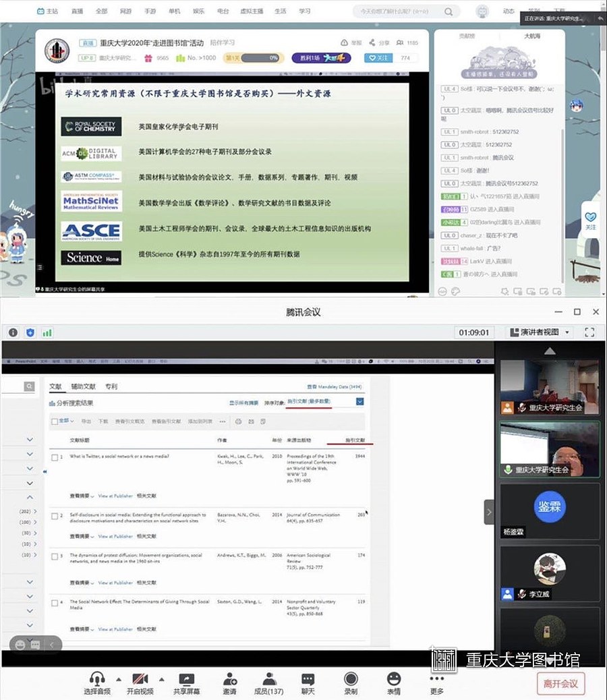Click 离开会议 leave meeting button
Image resolution: width=607 pixels, height=700 pixels.
(x=560, y=684)
